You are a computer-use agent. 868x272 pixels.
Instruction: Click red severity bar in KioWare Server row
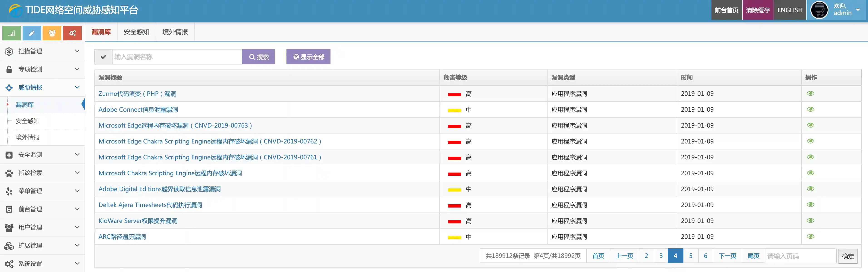(x=454, y=221)
